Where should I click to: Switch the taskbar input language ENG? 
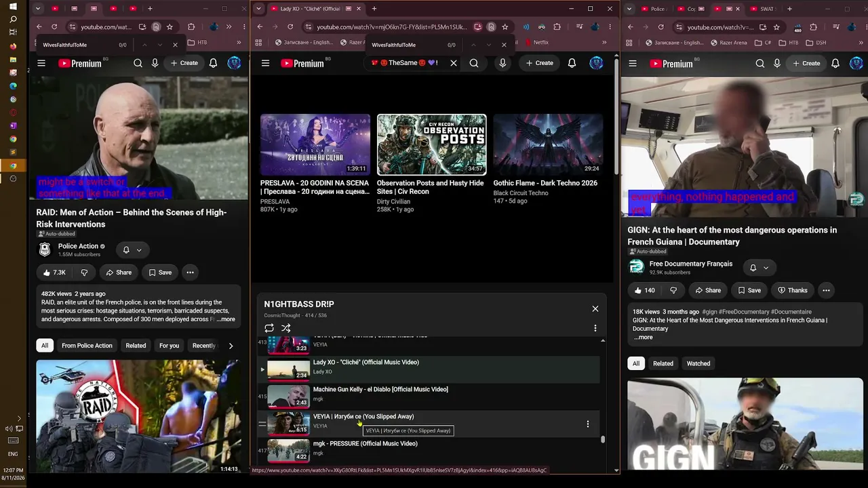pos(13,454)
